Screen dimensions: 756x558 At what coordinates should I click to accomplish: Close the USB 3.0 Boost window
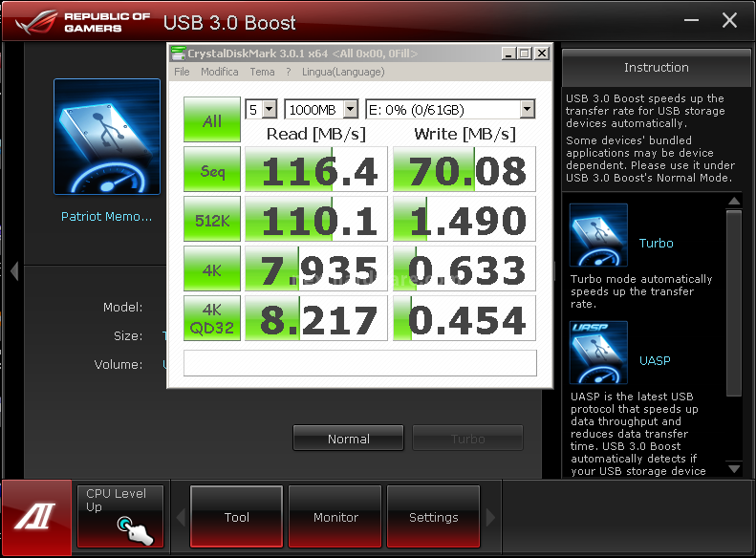coord(729,20)
